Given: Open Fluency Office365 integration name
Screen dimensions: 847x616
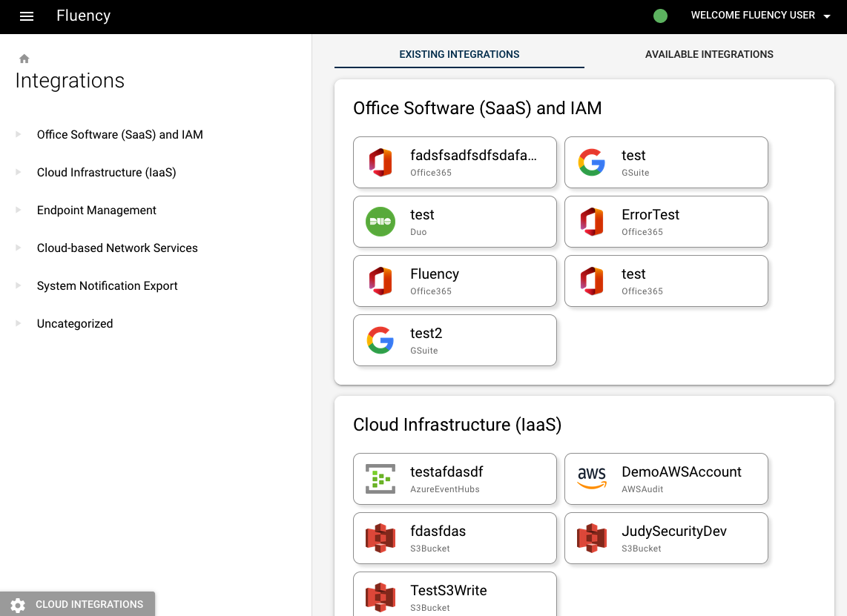Looking at the screenshot, I should 435,274.
